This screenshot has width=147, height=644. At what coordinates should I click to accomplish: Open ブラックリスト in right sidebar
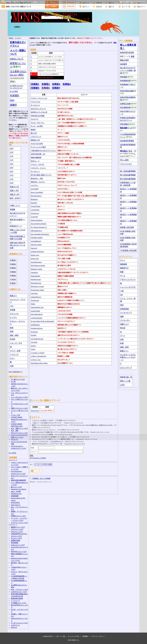126,164
